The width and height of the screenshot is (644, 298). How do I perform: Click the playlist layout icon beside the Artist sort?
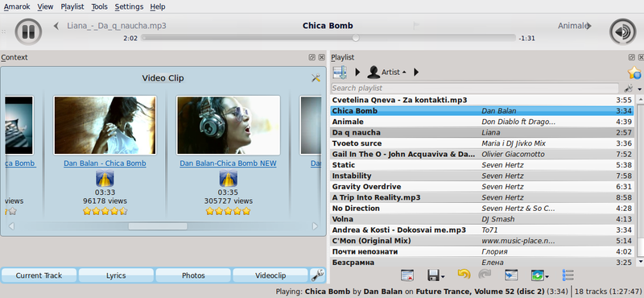tap(340, 72)
